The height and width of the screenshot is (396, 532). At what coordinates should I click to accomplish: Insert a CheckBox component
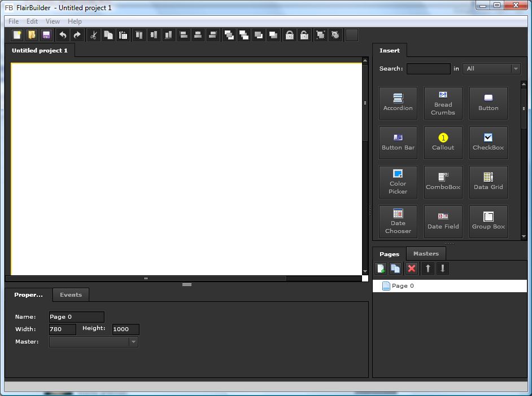[489, 143]
